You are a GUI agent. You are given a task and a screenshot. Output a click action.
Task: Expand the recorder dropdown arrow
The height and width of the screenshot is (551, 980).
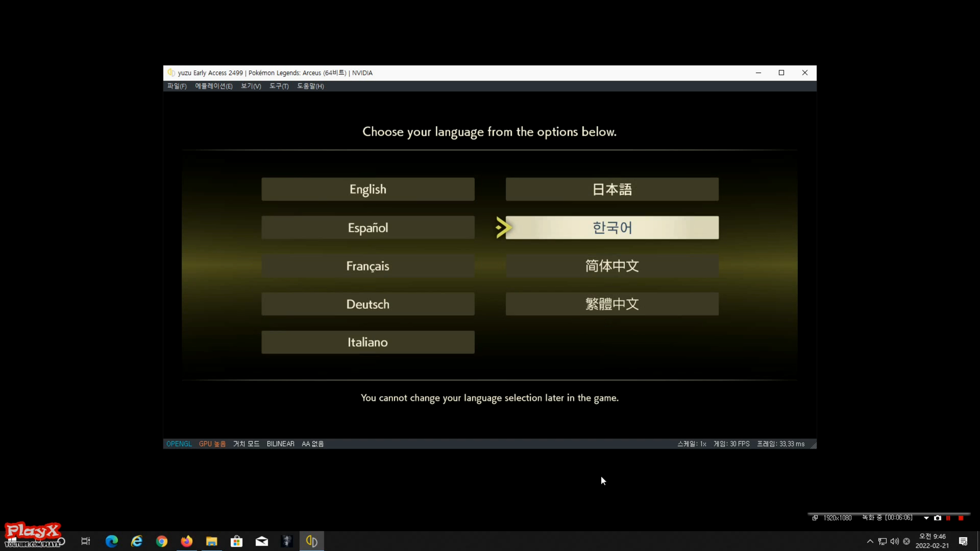(x=926, y=518)
